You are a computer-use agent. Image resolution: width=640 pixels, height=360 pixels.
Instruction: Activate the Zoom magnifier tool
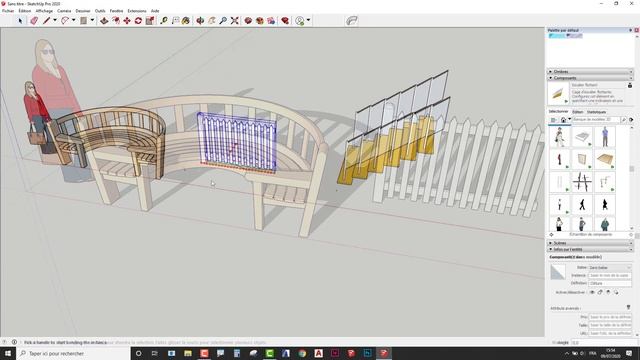(223, 21)
